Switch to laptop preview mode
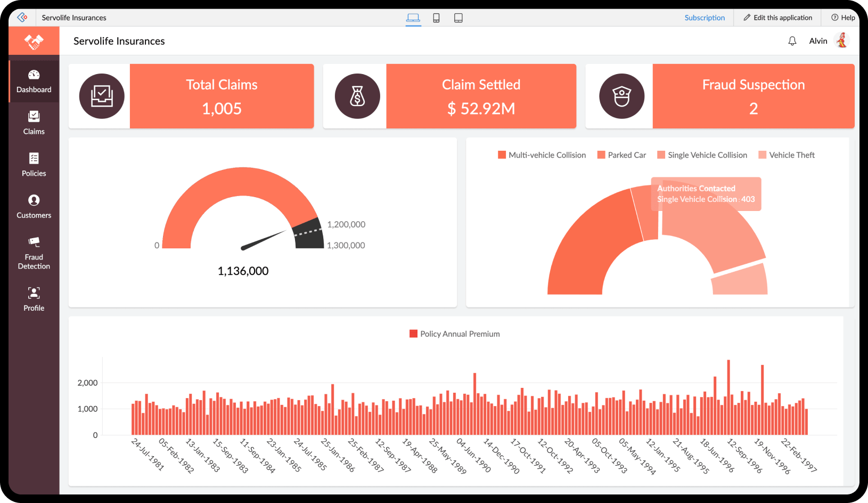The image size is (868, 503). click(x=413, y=18)
